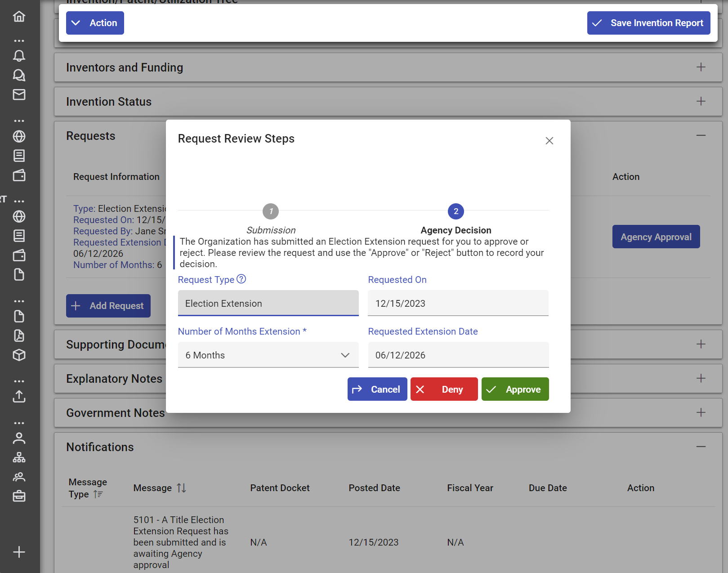
Task: Click the PDF document icon in sidebar
Action: (x=19, y=336)
